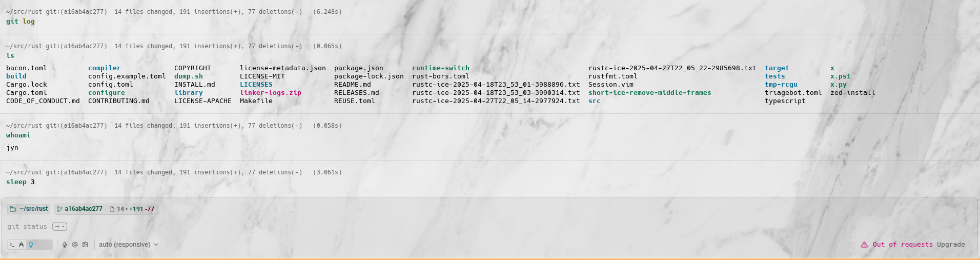Switch input to agent mode
The height and width of the screenshot is (260, 980).
22,245
